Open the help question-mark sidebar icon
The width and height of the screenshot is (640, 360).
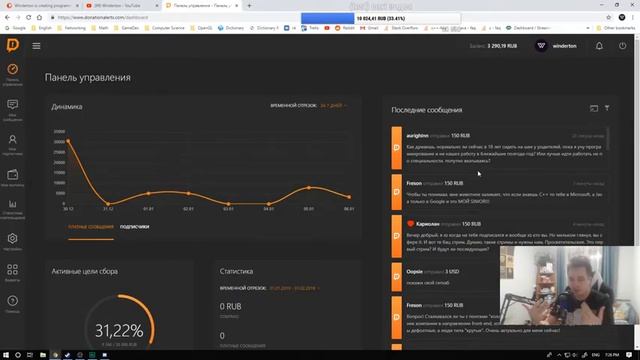click(x=13, y=301)
